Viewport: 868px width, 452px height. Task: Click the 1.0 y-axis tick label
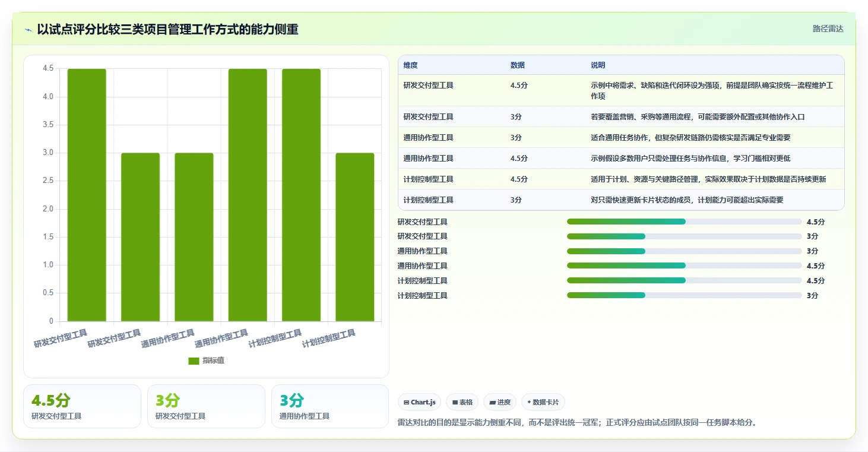(48, 265)
